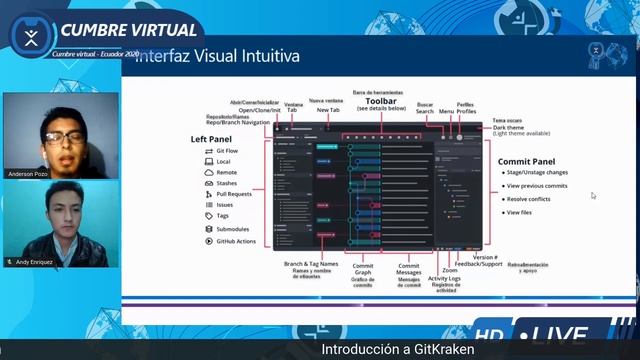Click the 'Commit Messages' label
640x360 pixels.
coord(409,269)
